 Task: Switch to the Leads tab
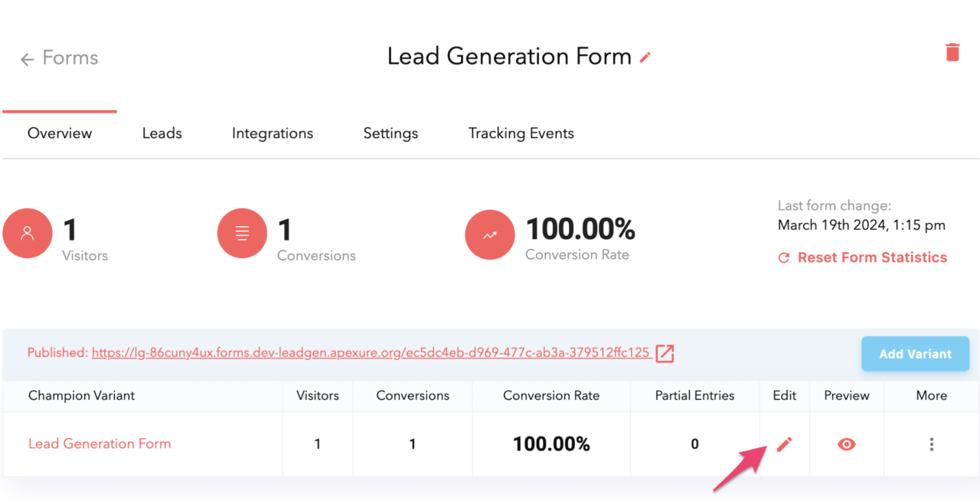click(x=162, y=133)
